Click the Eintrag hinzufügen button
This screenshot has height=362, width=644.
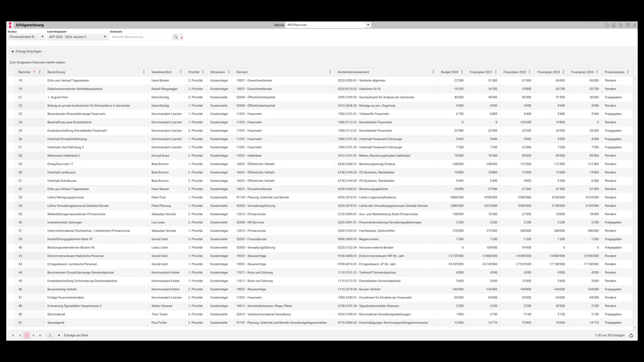tap(27, 51)
